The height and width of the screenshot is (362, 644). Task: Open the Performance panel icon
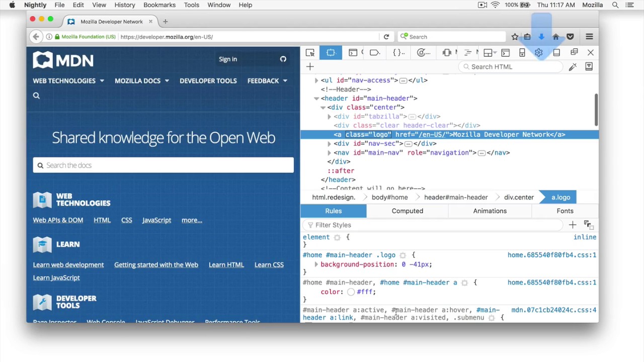(424, 53)
